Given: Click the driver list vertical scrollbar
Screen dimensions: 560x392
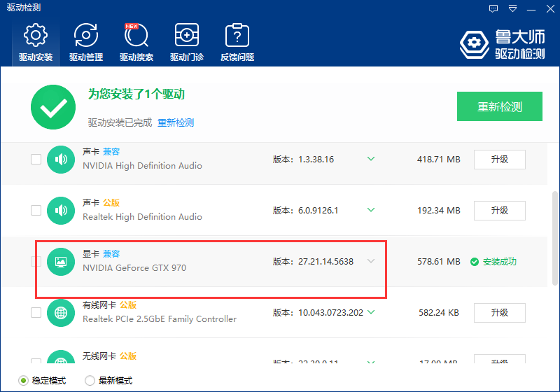Looking at the screenshot, I should pos(554,238).
